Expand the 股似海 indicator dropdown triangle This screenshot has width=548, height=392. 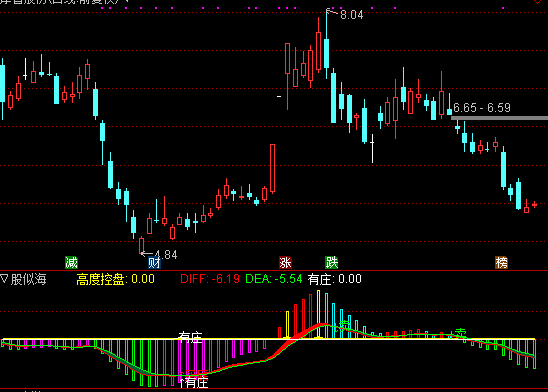coord(4,279)
